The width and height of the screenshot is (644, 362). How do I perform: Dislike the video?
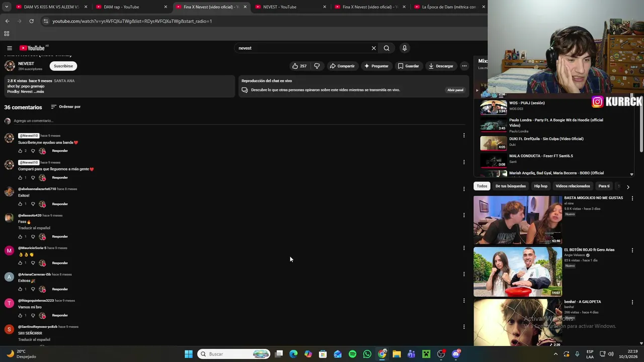click(x=317, y=66)
